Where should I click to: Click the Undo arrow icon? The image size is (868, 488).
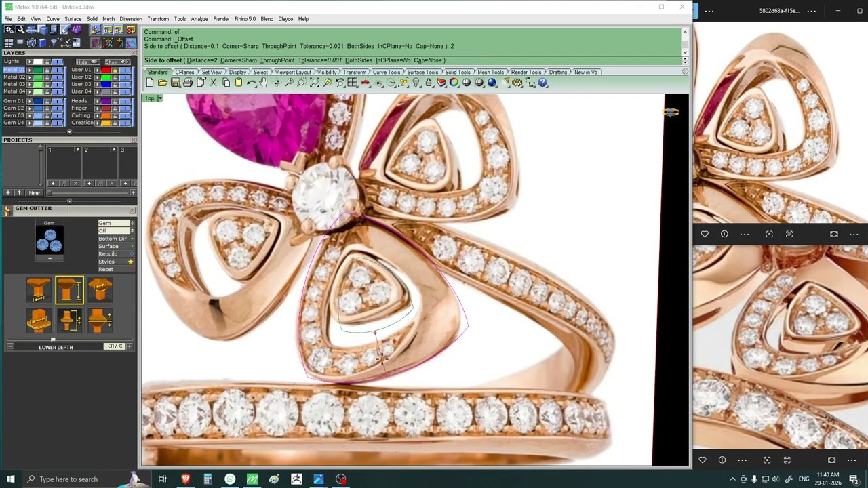point(251,83)
